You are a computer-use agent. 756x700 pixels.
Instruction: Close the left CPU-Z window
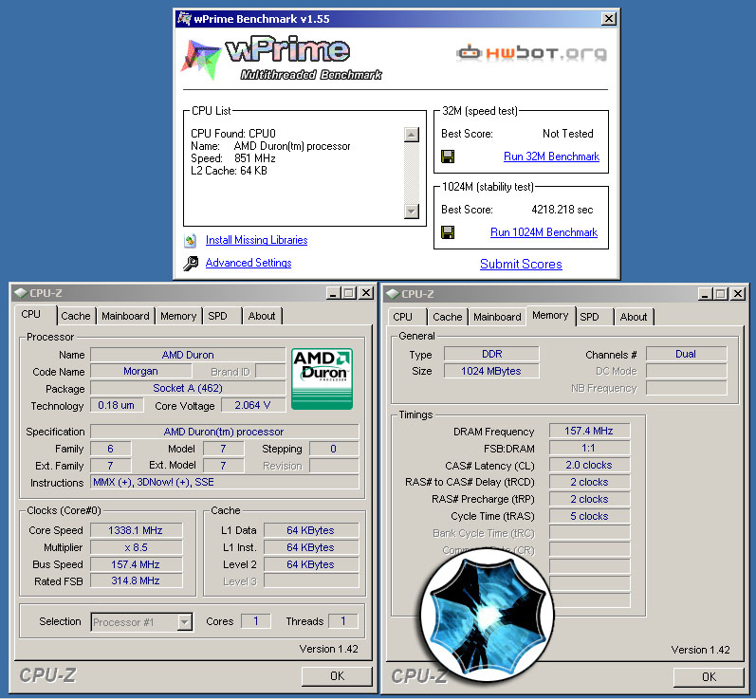tap(366, 293)
